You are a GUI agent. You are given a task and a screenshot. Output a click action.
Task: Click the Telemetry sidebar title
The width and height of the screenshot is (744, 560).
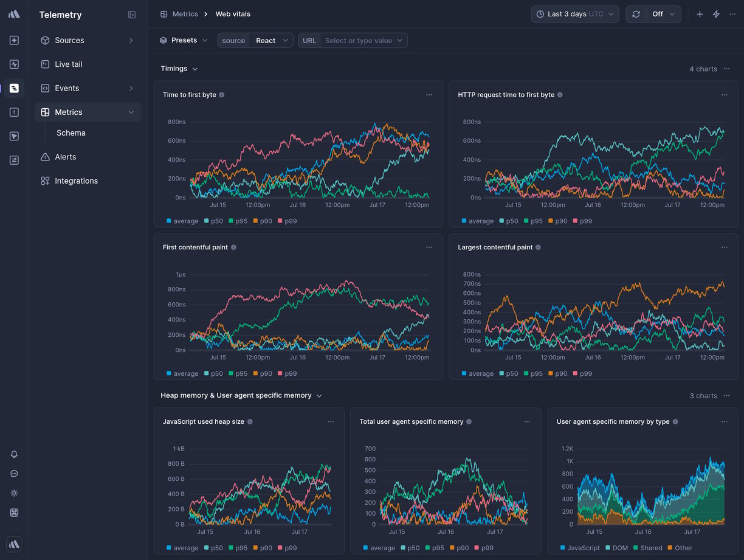(60, 15)
